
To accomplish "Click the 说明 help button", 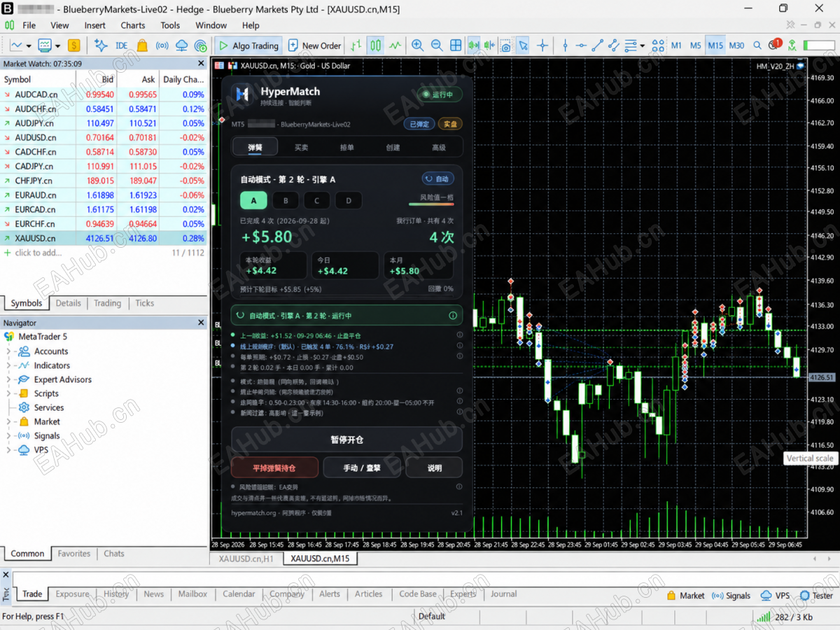I will pyautogui.click(x=434, y=468).
